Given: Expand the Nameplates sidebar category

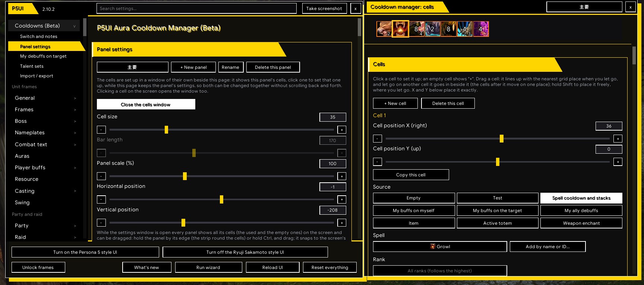Looking at the screenshot, I should [x=44, y=132].
